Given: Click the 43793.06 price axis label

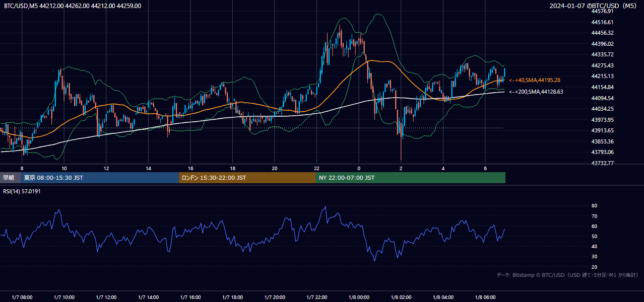Looking at the screenshot, I should 602,152.
